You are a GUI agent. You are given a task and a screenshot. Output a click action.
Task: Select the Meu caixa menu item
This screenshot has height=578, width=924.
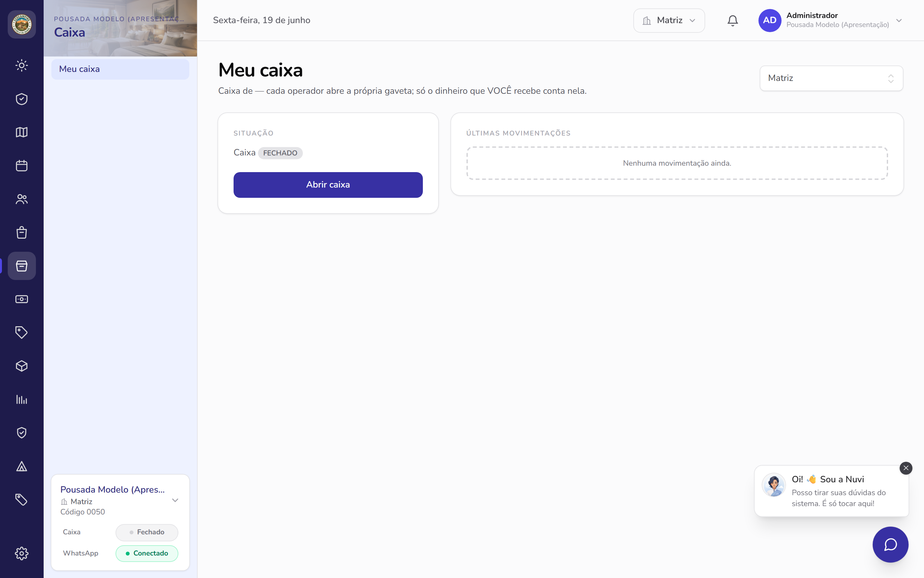coord(120,69)
